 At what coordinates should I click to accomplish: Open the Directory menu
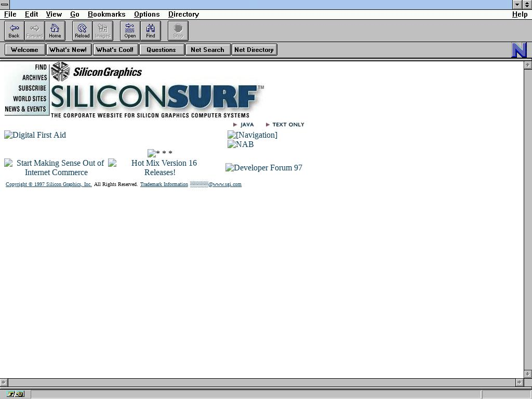pos(183,14)
